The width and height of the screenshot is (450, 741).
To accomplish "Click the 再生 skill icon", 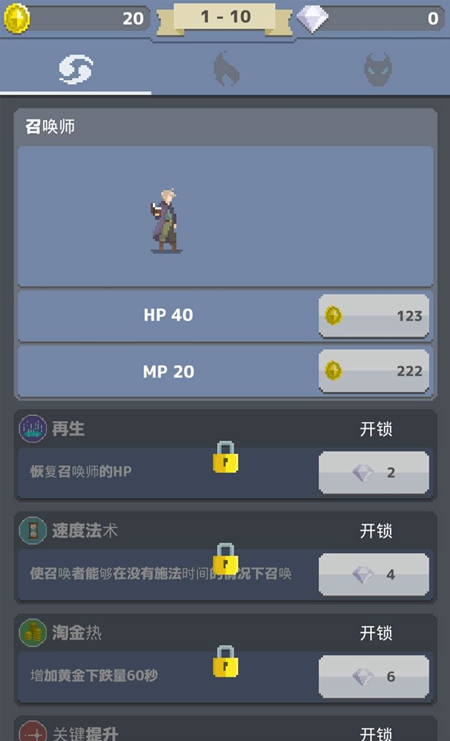I will coord(33,429).
